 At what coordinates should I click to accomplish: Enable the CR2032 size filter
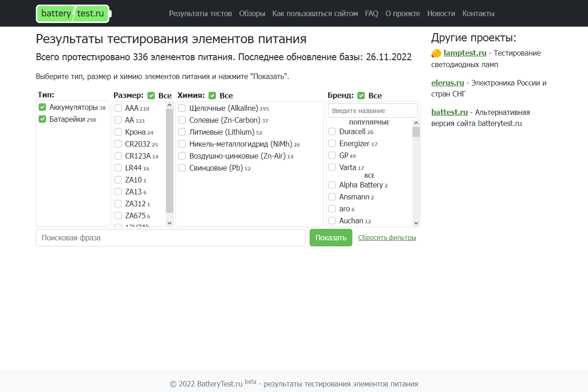pos(118,144)
